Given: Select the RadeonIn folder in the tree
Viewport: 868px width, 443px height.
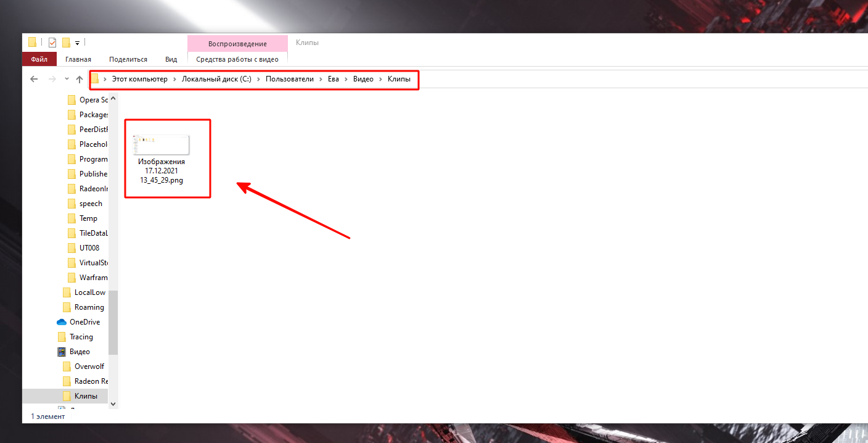Looking at the screenshot, I should pos(88,189).
